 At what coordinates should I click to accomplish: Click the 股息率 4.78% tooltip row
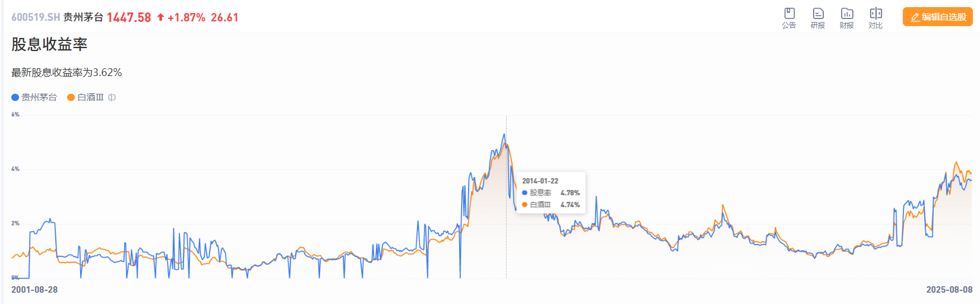[551, 193]
